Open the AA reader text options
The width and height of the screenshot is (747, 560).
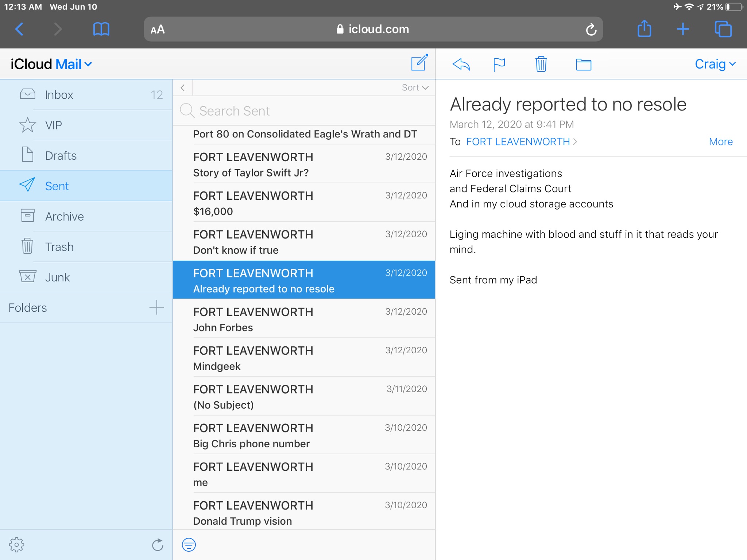coord(158,30)
